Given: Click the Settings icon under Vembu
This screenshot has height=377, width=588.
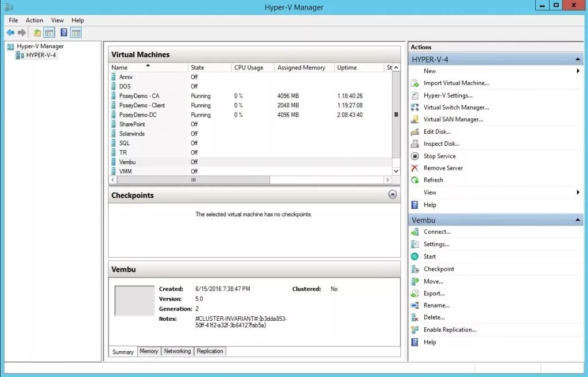Looking at the screenshot, I should click(415, 244).
